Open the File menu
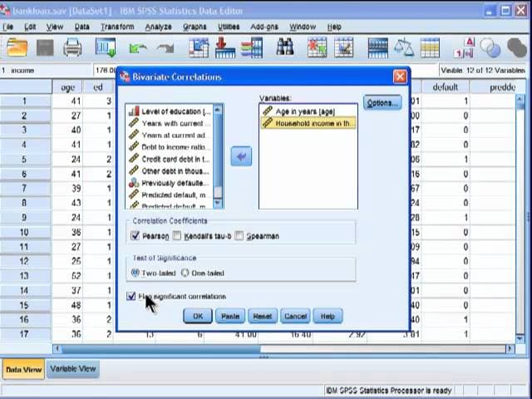The height and width of the screenshot is (399, 532). point(7,27)
